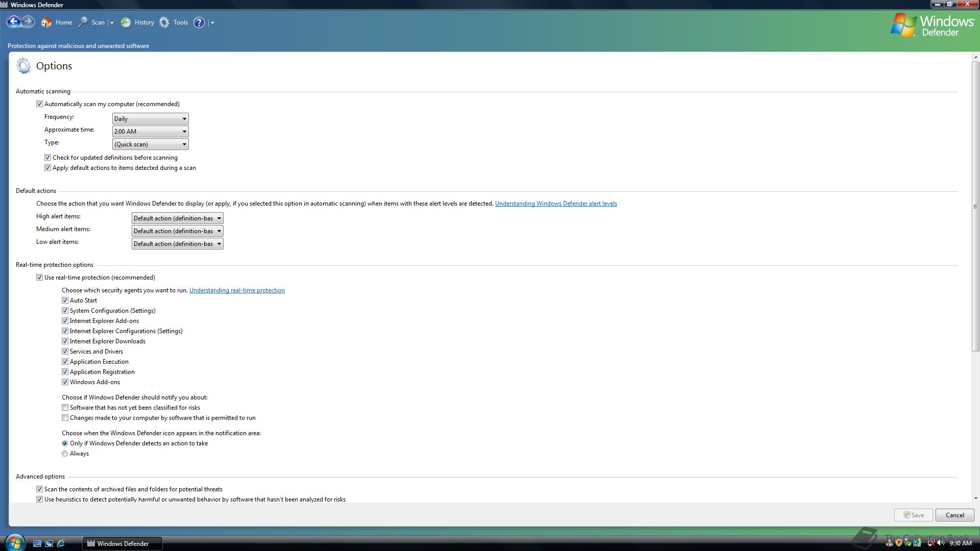Click Windows Defender taskbar button
980x551 pixels.
pyautogui.click(x=122, y=544)
